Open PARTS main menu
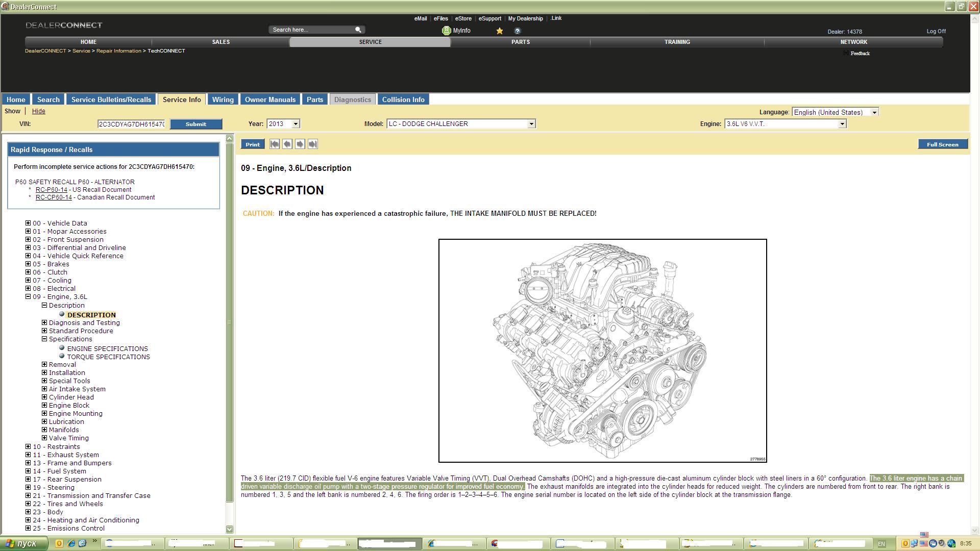The height and width of the screenshot is (551, 980). pos(521,42)
